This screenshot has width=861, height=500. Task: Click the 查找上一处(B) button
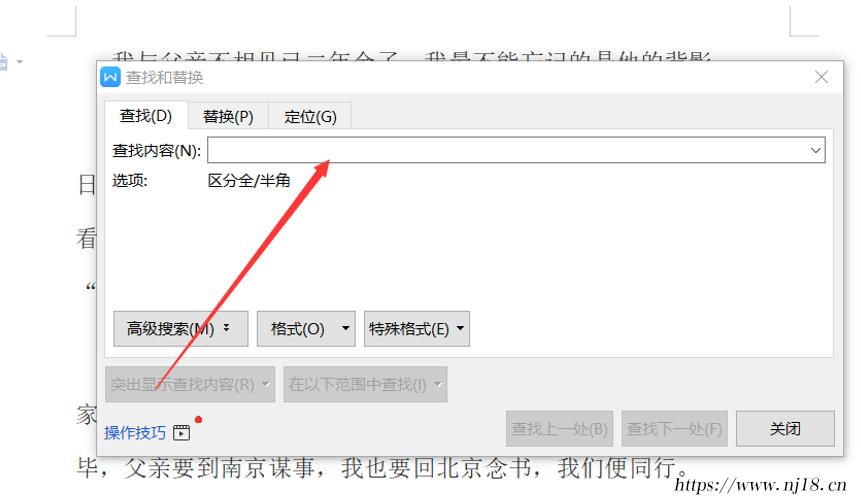[560, 429]
